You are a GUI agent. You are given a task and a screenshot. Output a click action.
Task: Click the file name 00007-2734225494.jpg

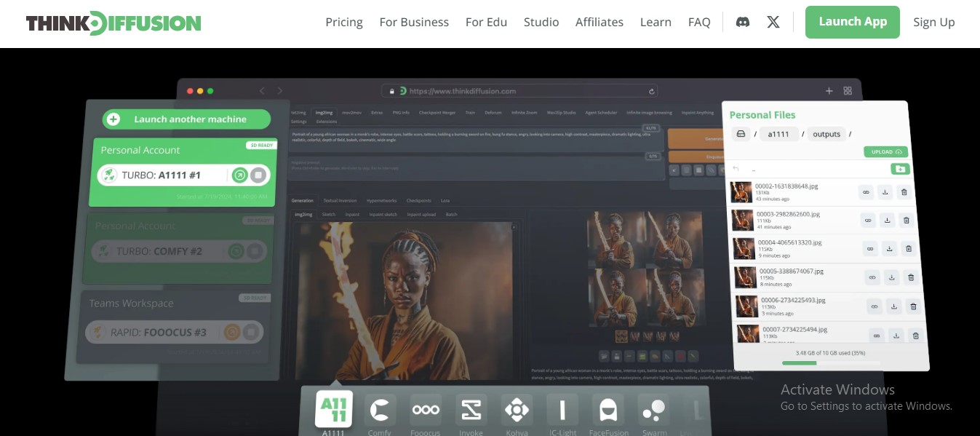795,329
